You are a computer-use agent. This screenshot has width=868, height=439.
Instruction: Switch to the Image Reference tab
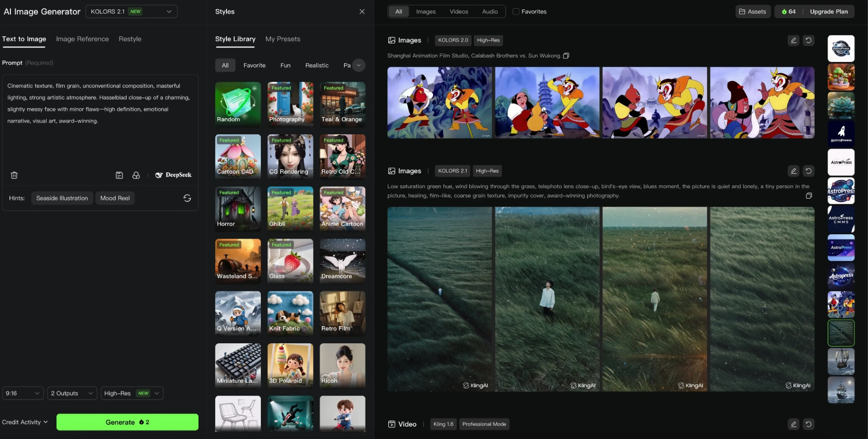pos(82,39)
